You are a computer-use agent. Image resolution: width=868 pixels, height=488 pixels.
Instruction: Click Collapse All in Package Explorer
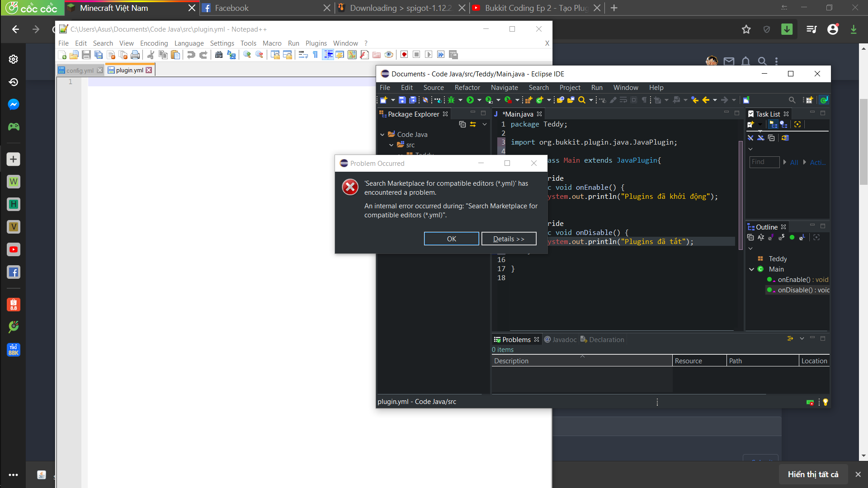click(x=462, y=124)
